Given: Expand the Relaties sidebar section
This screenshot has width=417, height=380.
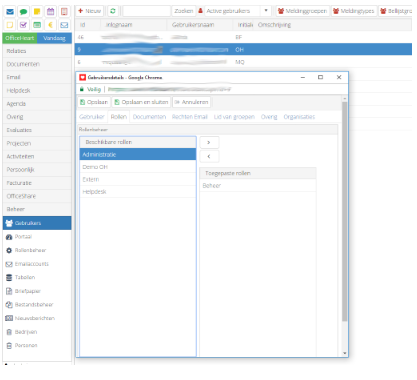Looking at the screenshot, I should pos(37,51).
